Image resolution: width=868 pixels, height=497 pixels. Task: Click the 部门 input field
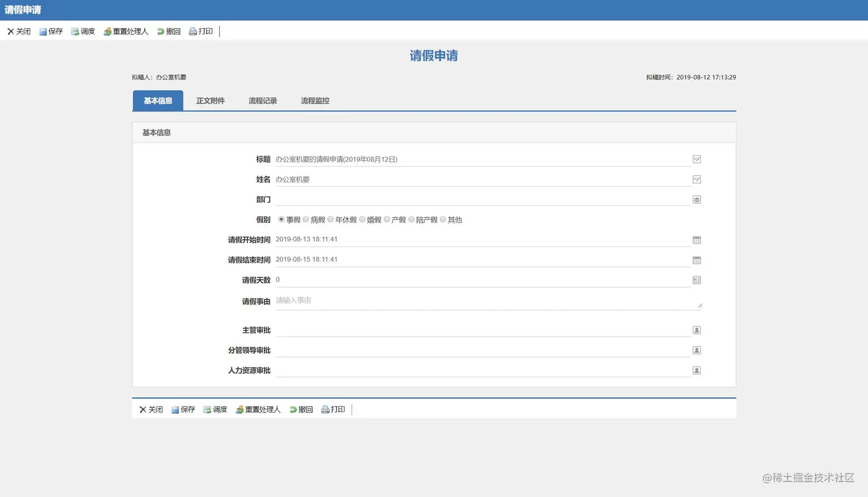[483, 199]
